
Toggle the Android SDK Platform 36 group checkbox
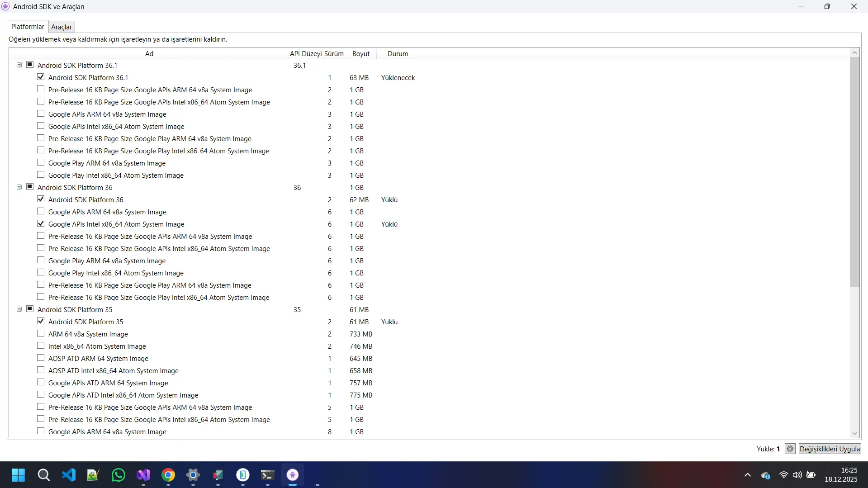point(30,187)
